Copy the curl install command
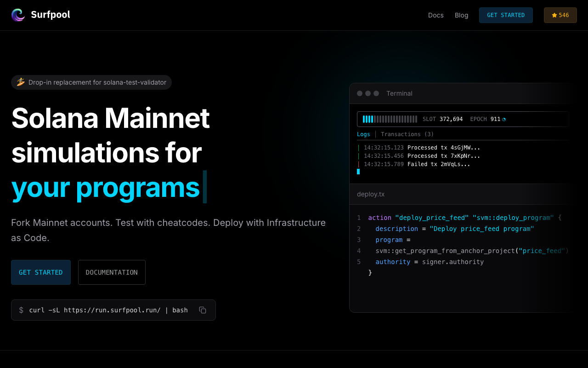 tap(203, 310)
